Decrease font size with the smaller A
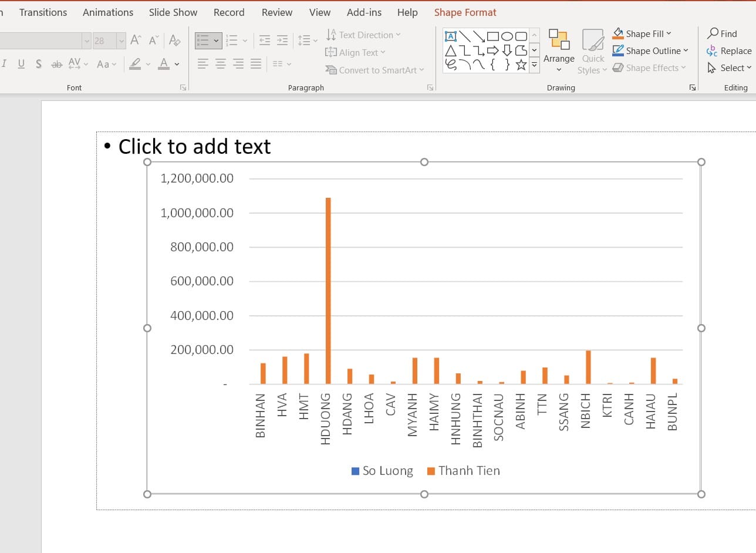 coord(154,40)
